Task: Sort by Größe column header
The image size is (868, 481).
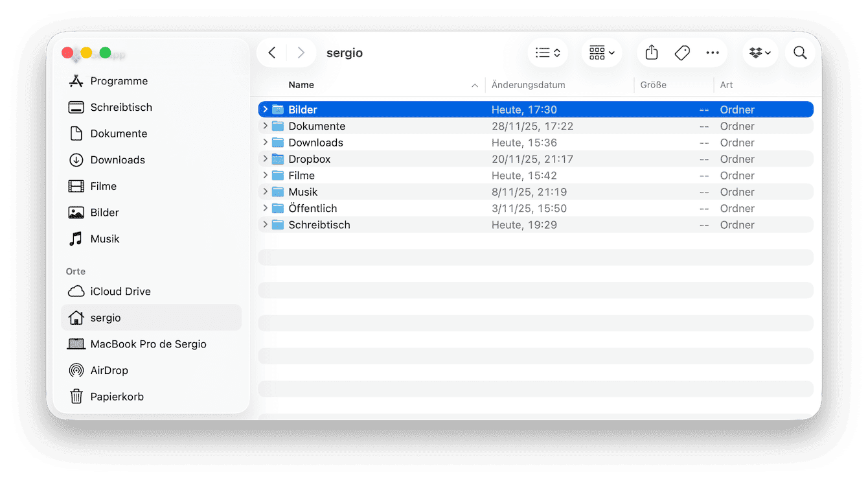Action: [x=653, y=85]
